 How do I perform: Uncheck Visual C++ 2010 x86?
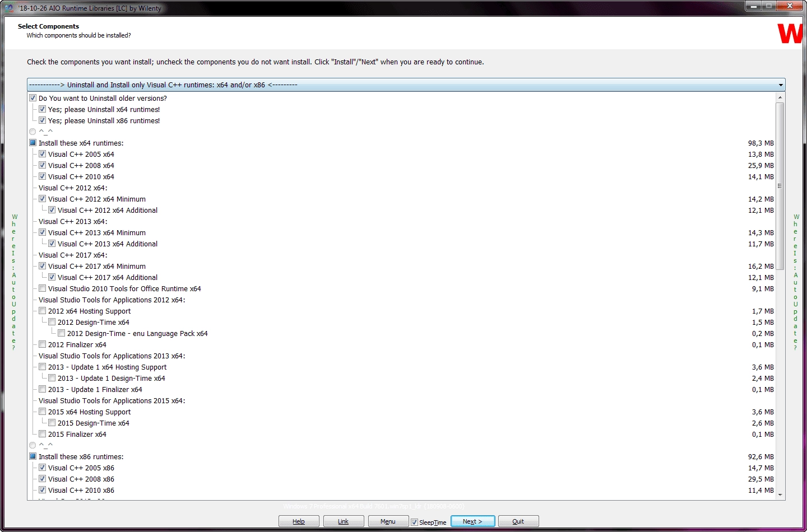click(x=42, y=490)
